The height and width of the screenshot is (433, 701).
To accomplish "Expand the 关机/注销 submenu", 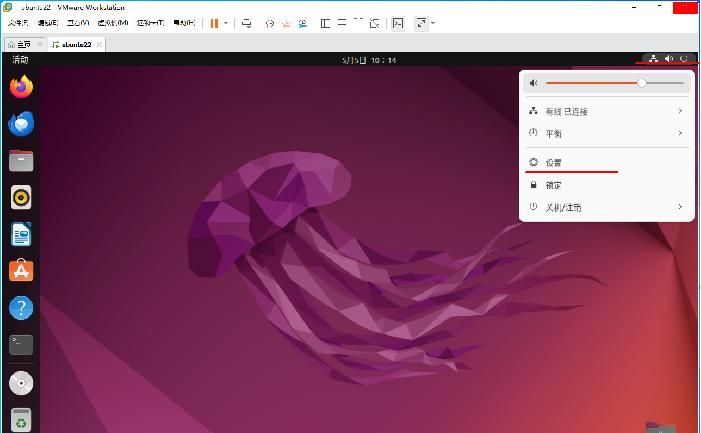I will (605, 207).
